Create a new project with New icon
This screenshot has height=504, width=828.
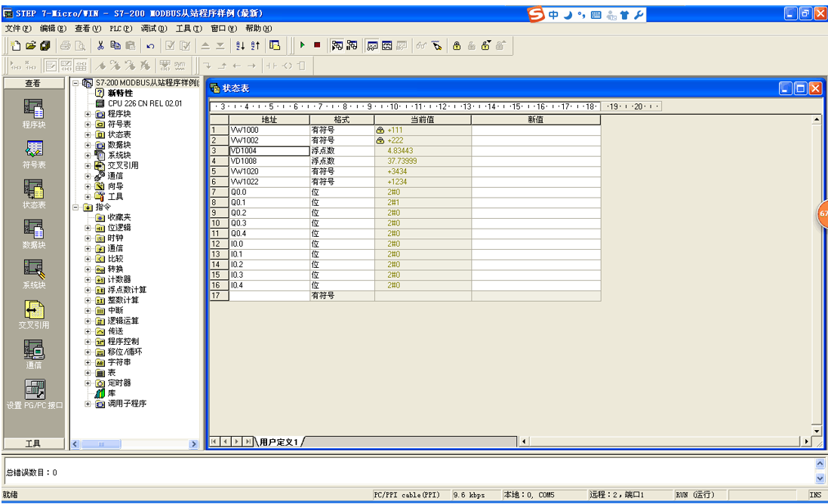point(16,45)
